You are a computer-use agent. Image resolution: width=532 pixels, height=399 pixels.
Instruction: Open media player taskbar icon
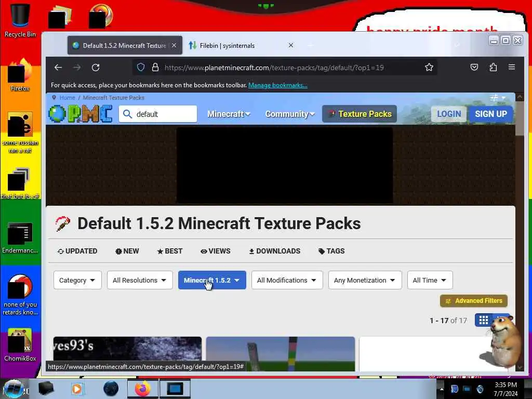click(77, 389)
